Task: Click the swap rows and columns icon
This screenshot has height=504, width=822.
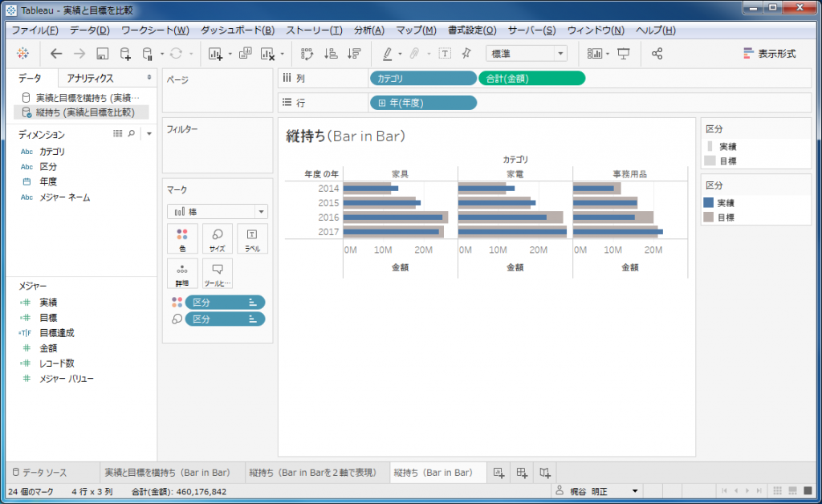Action: pos(307,54)
